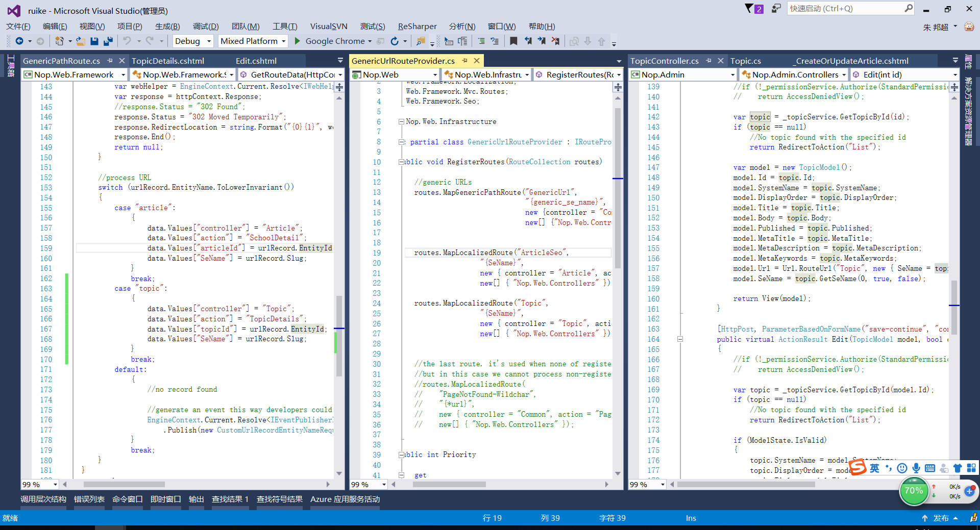Open the 查找结果 1 panel tab
The height and width of the screenshot is (530, 980).
[x=230, y=499]
